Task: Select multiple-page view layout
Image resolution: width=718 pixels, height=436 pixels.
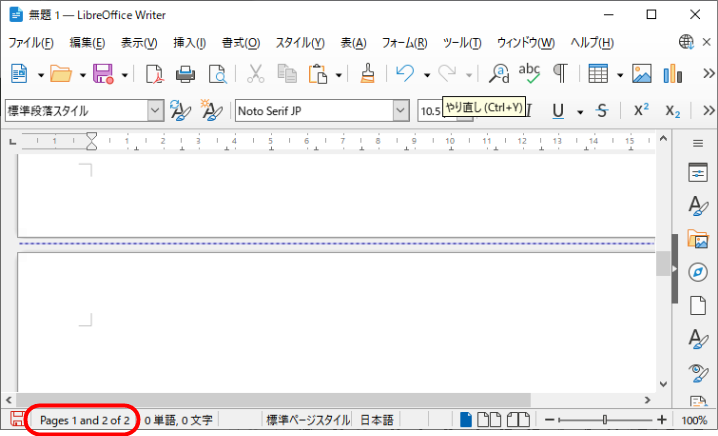Action: (489, 419)
